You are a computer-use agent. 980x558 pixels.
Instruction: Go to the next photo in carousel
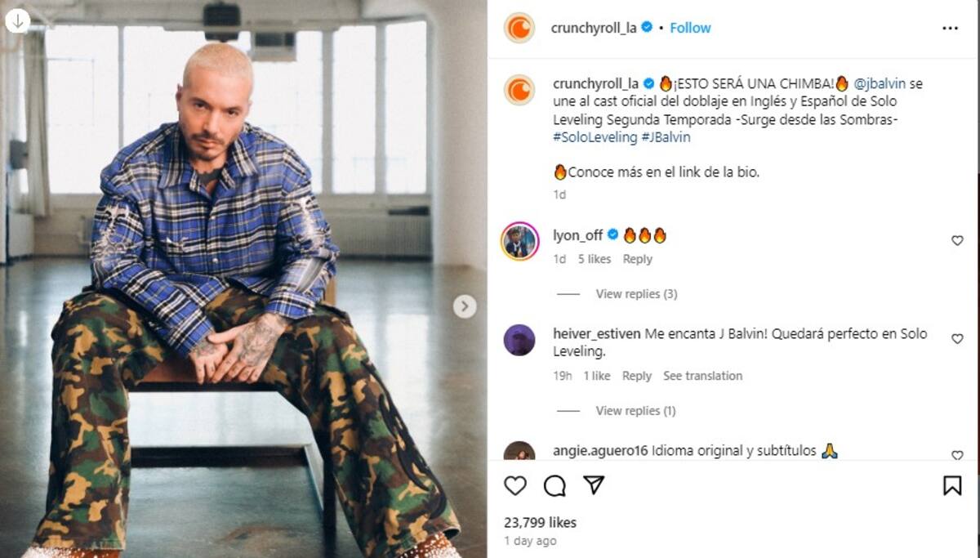[465, 306]
